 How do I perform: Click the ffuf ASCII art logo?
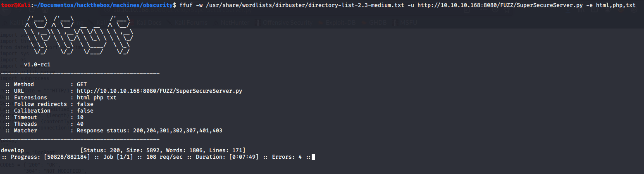[79, 35]
